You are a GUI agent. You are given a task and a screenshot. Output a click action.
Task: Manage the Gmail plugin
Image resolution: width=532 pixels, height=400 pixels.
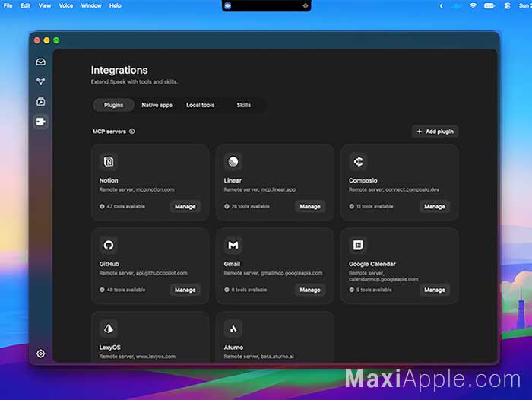pyautogui.click(x=310, y=290)
